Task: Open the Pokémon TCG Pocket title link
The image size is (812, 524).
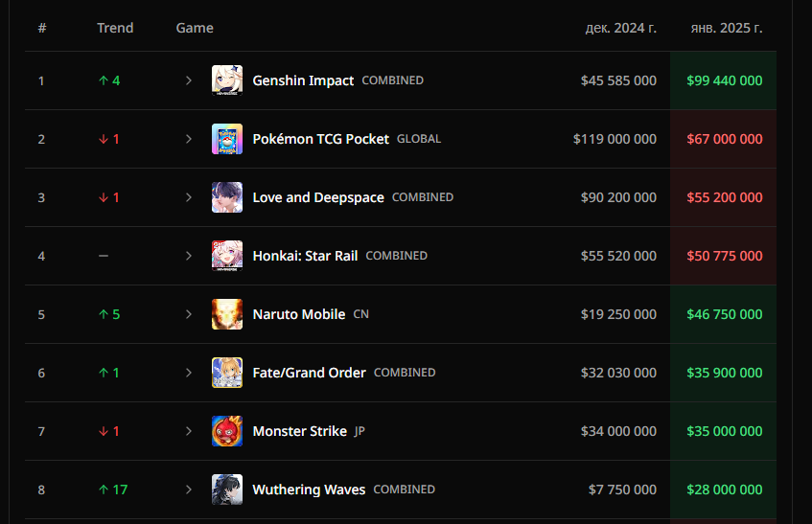Action: (320, 139)
